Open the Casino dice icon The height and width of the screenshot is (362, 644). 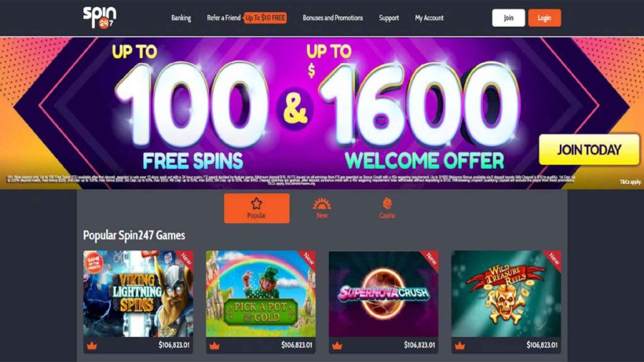coord(387,204)
